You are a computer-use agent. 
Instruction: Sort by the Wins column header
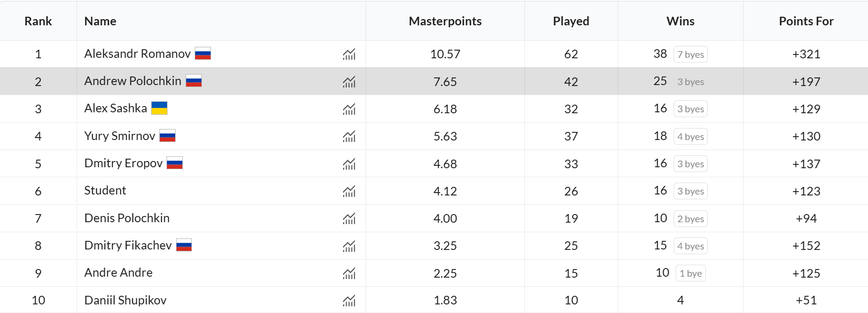pyautogui.click(x=680, y=21)
